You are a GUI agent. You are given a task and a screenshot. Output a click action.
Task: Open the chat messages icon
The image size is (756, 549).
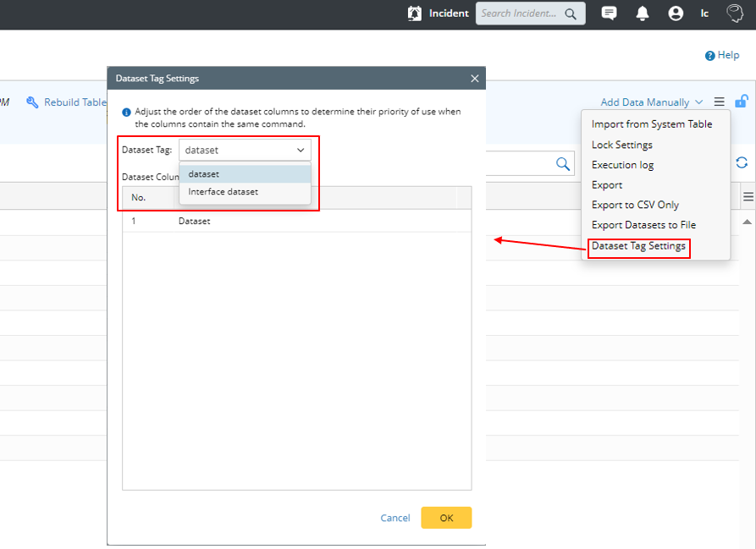point(609,14)
